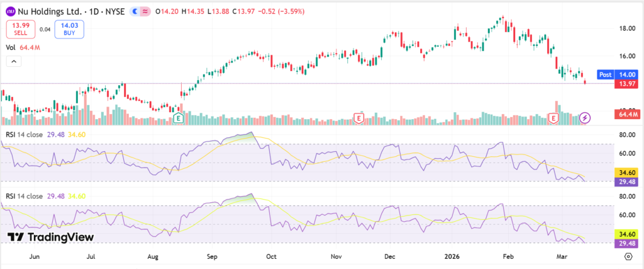Open chart settings hexagon icon at bottom right
The image size is (644, 269).
[628, 256]
